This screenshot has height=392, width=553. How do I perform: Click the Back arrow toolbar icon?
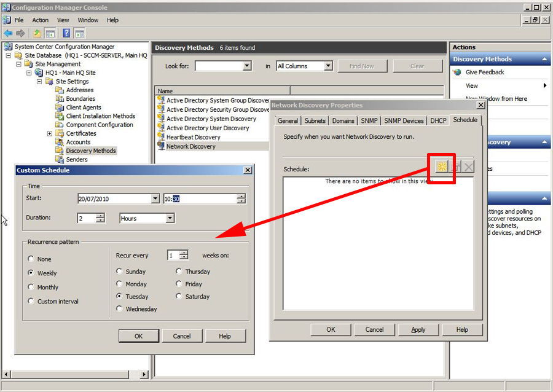(8, 34)
